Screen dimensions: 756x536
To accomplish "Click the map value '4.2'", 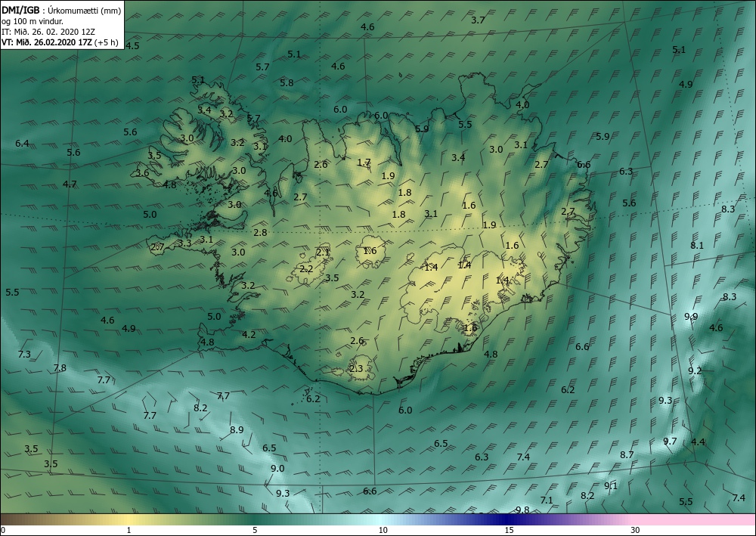I will point(249,334).
